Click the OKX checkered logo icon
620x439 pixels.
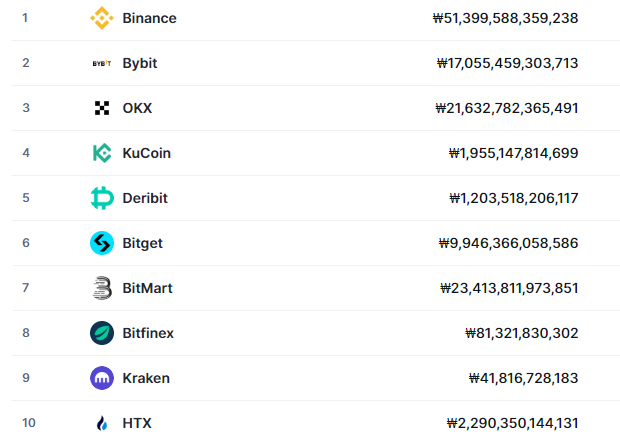[x=102, y=108]
